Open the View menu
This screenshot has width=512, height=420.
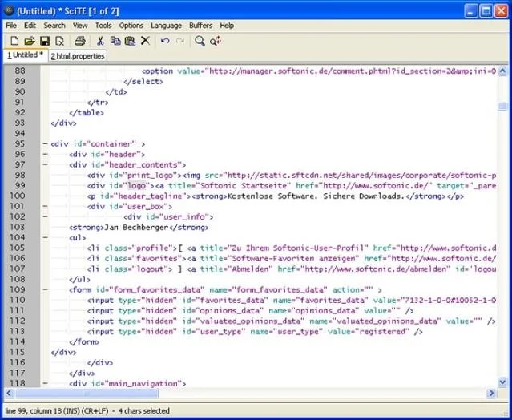[80, 26]
